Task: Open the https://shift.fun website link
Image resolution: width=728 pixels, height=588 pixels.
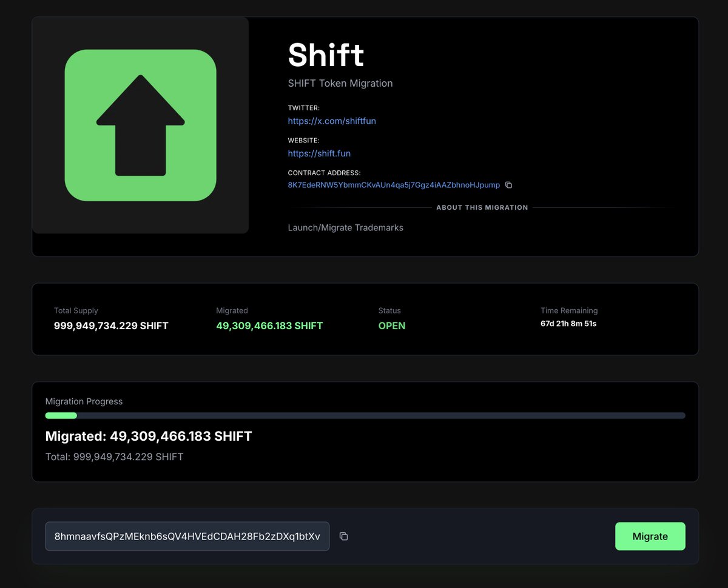Action: click(x=319, y=153)
